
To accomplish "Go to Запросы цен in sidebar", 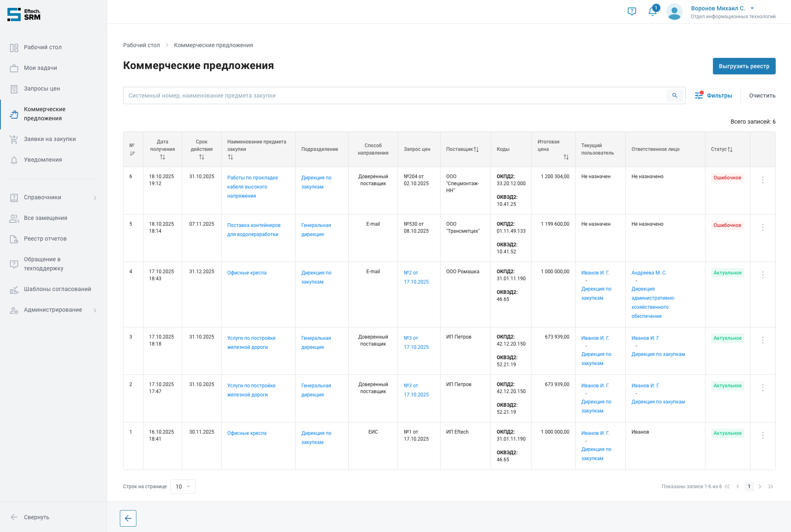I will pos(42,88).
